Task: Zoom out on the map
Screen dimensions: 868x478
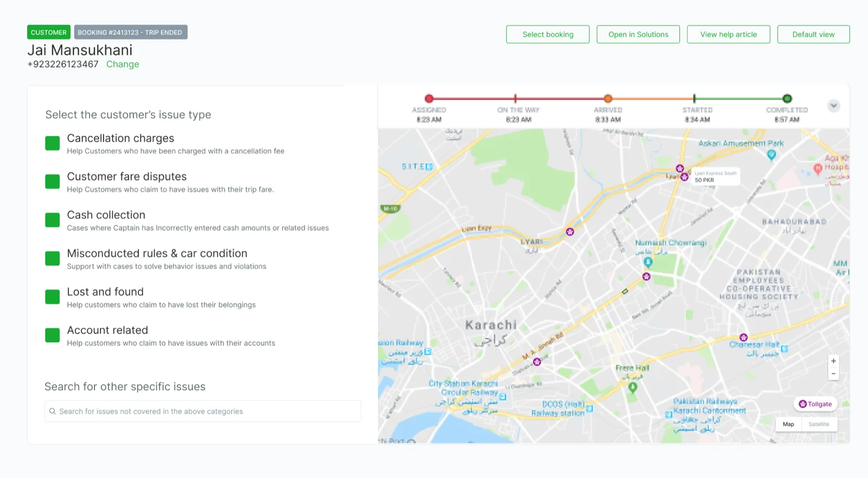Action: pos(834,374)
